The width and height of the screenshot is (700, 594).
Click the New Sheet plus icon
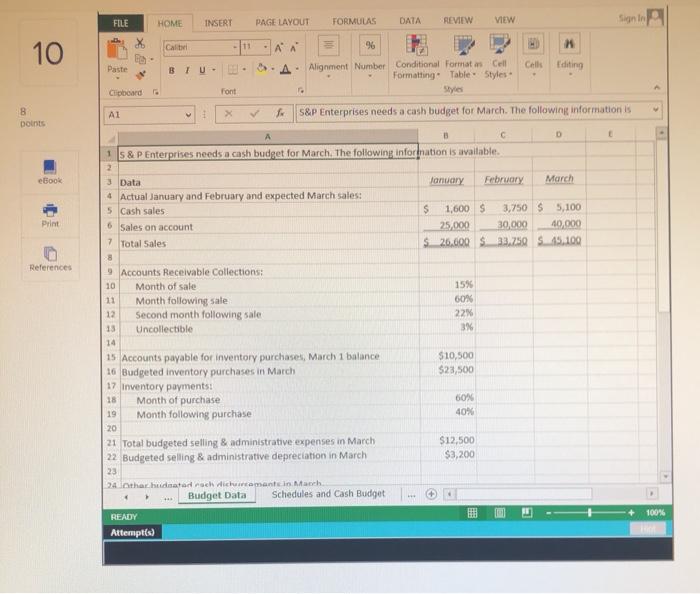pyautogui.click(x=431, y=494)
